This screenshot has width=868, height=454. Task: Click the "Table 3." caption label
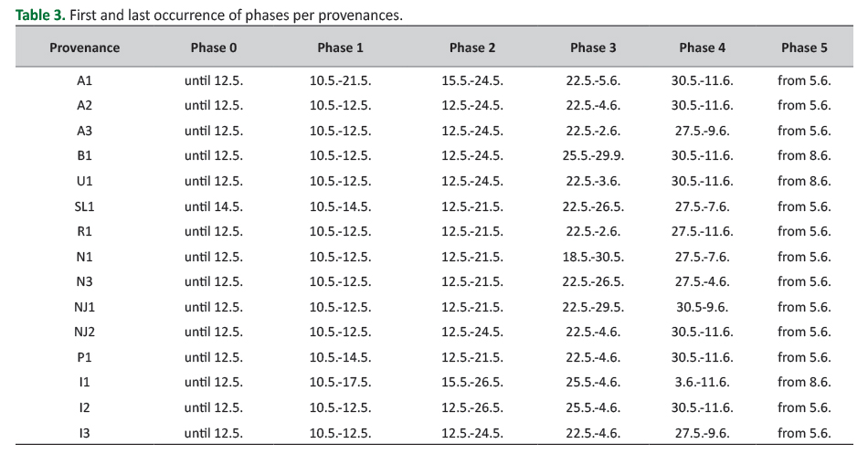[x=38, y=16]
